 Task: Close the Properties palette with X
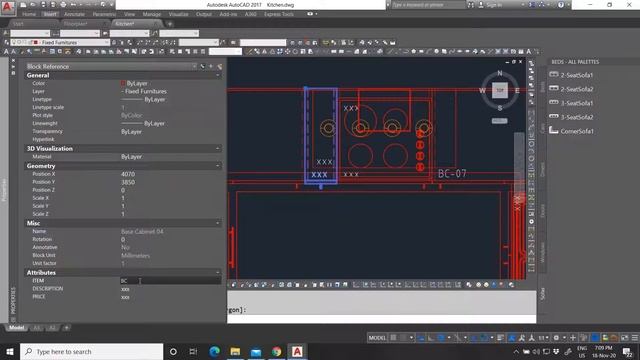13,60
